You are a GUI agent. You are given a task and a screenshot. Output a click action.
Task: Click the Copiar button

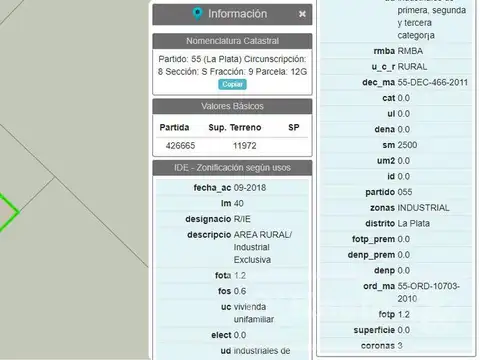232,84
